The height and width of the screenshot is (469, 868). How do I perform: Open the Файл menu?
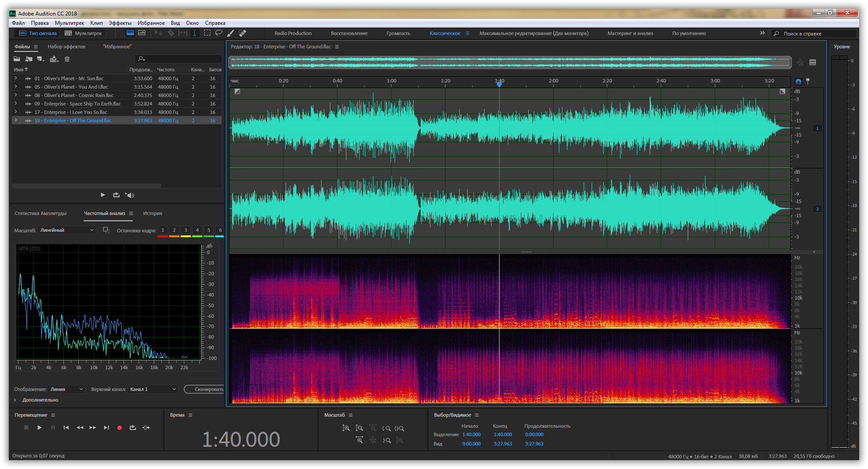18,23
